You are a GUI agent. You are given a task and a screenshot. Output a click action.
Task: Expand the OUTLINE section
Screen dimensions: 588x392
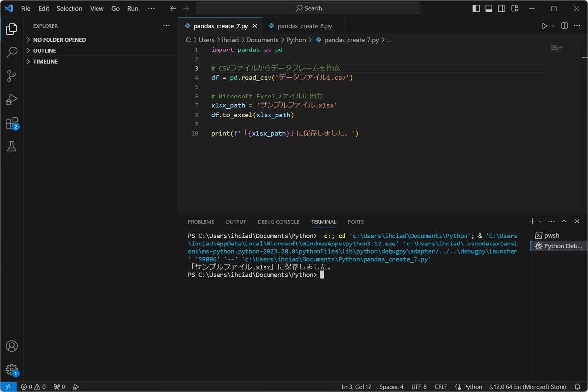coord(44,51)
